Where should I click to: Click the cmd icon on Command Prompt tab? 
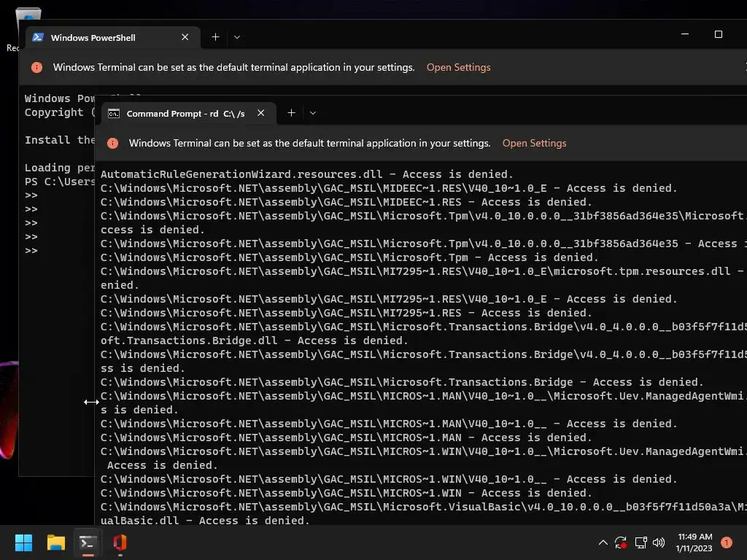[113, 113]
